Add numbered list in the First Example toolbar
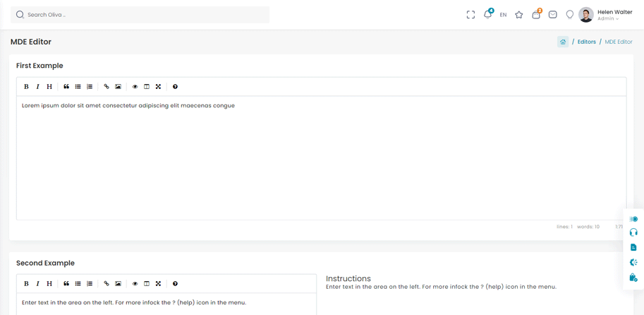This screenshot has height=315, width=644. pyautogui.click(x=90, y=87)
